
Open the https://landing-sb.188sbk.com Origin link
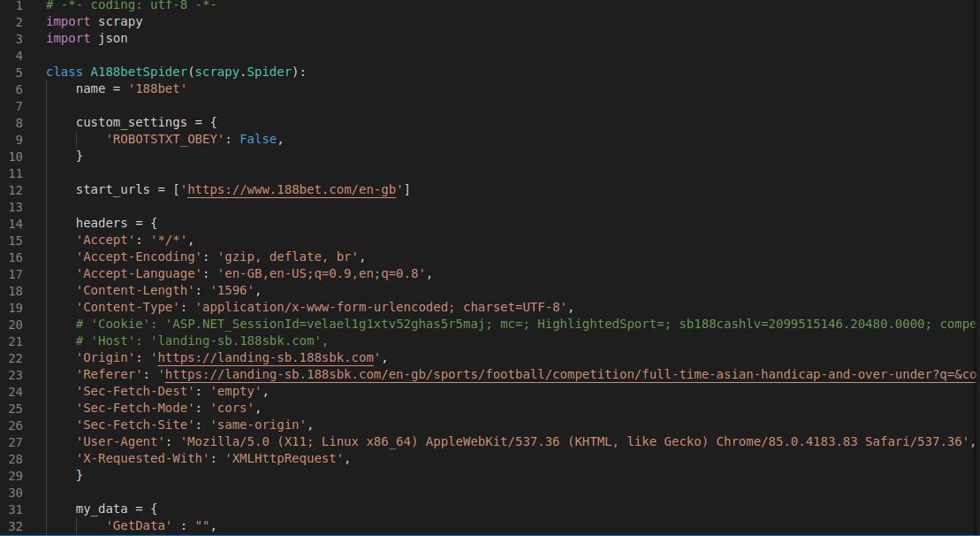tap(266, 357)
